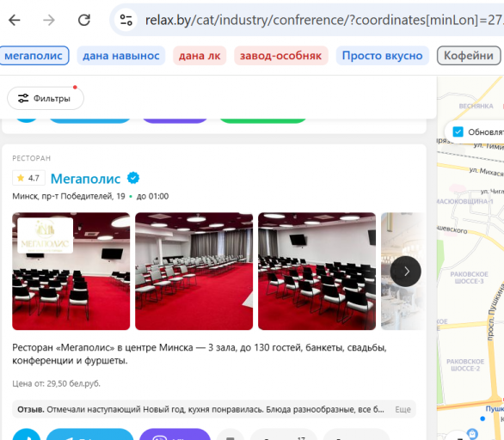Expand the review with Еще link
Image resolution: width=504 pixels, height=440 pixels.
coord(403,409)
